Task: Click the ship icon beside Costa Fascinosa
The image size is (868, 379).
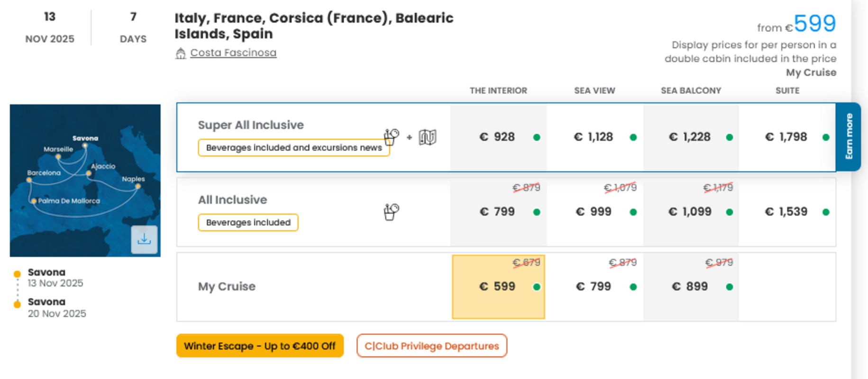Action: pyautogui.click(x=181, y=53)
